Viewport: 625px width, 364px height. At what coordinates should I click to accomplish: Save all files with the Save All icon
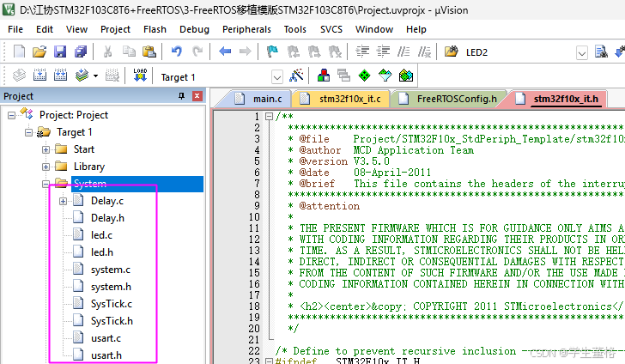click(x=81, y=52)
